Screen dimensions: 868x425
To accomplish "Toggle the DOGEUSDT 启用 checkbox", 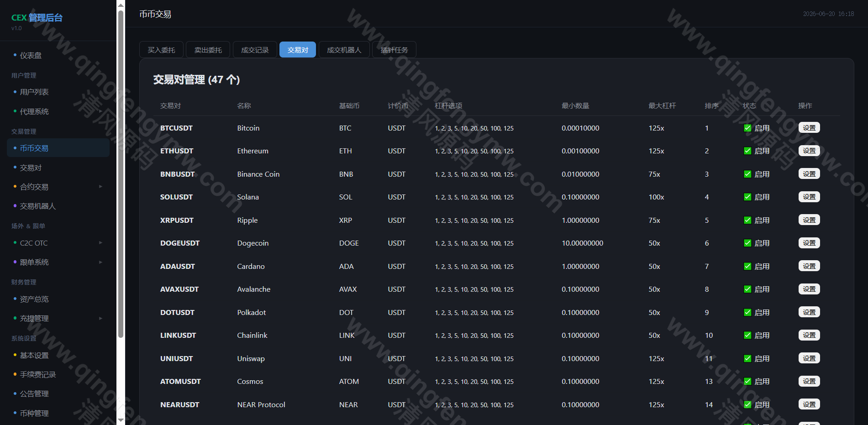I will pos(747,243).
